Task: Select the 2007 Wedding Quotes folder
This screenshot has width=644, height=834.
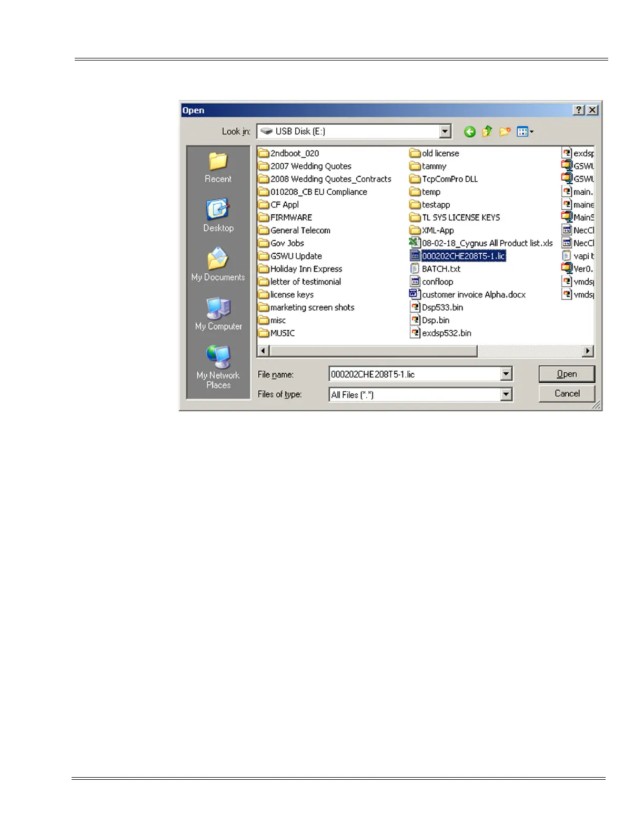Action: (x=305, y=166)
